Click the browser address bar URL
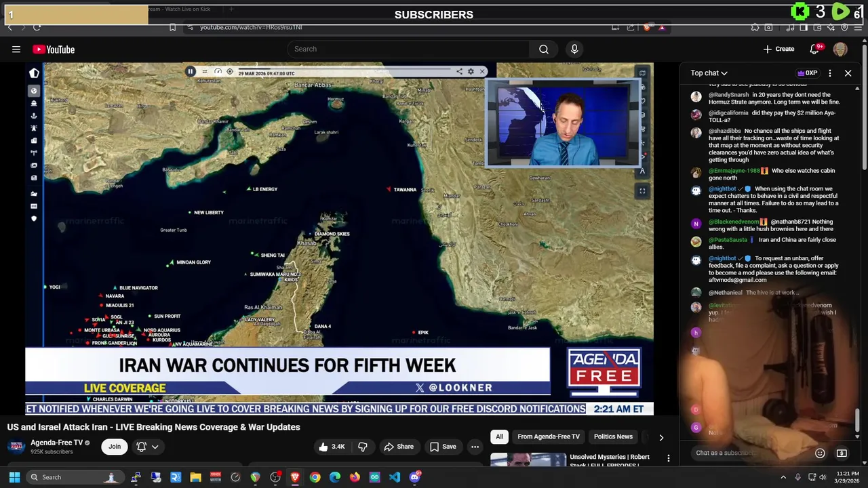This screenshot has height=488, width=868. click(251, 27)
